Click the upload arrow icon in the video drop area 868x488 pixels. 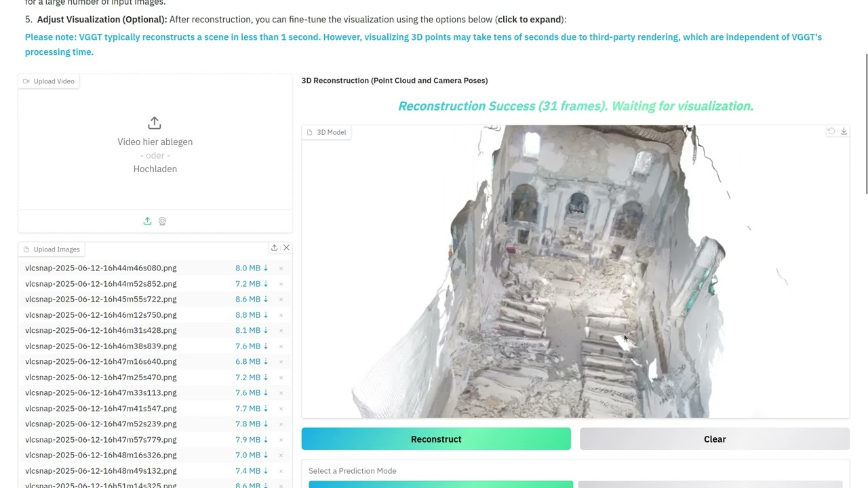point(155,123)
